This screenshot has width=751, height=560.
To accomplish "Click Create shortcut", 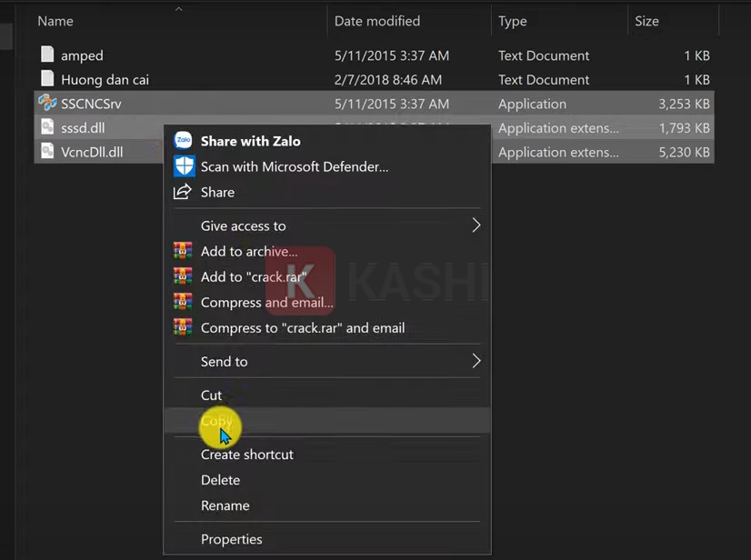I will (246, 454).
